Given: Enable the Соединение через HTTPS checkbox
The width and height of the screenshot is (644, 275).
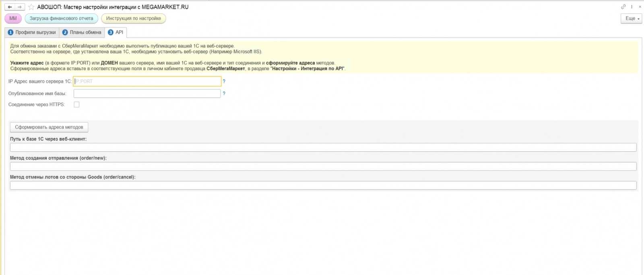Looking at the screenshot, I should [76, 104].
